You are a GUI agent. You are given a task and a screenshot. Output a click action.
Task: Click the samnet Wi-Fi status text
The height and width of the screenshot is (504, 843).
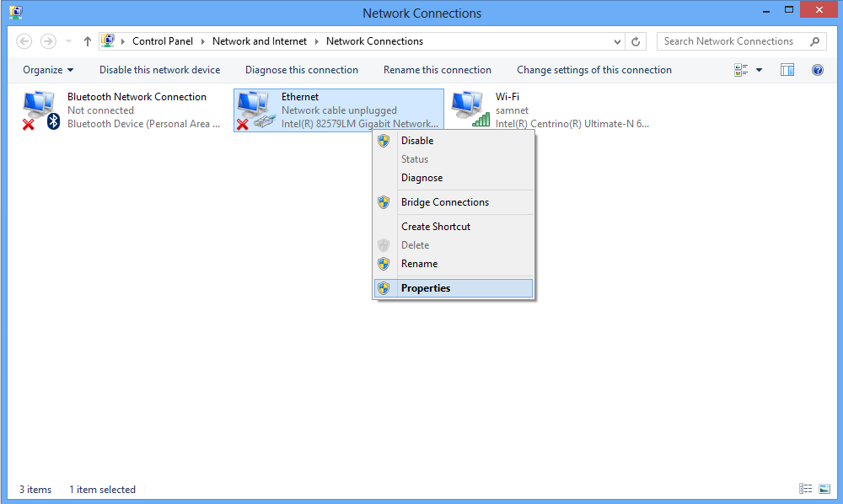pyautogui.click(x=512, y=110)
